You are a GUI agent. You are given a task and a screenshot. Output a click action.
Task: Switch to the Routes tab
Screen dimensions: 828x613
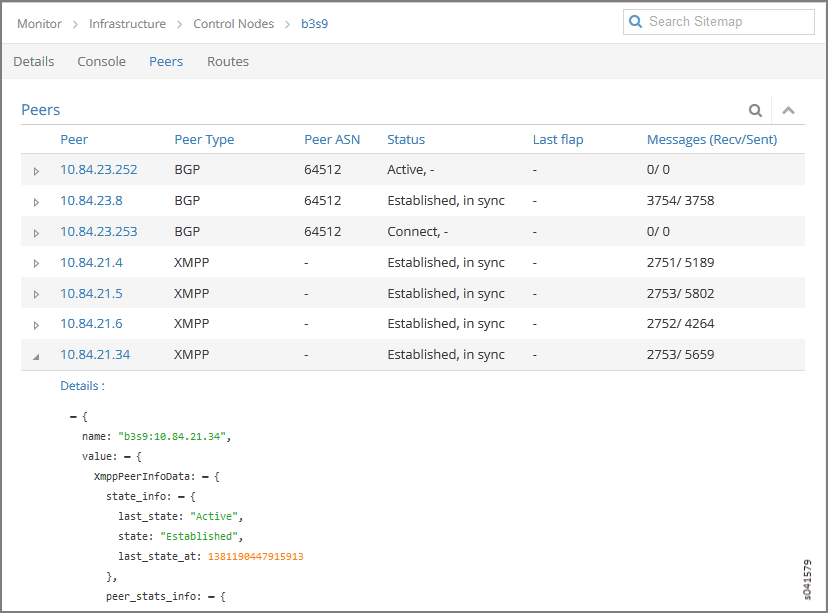(x=228, y=62)
